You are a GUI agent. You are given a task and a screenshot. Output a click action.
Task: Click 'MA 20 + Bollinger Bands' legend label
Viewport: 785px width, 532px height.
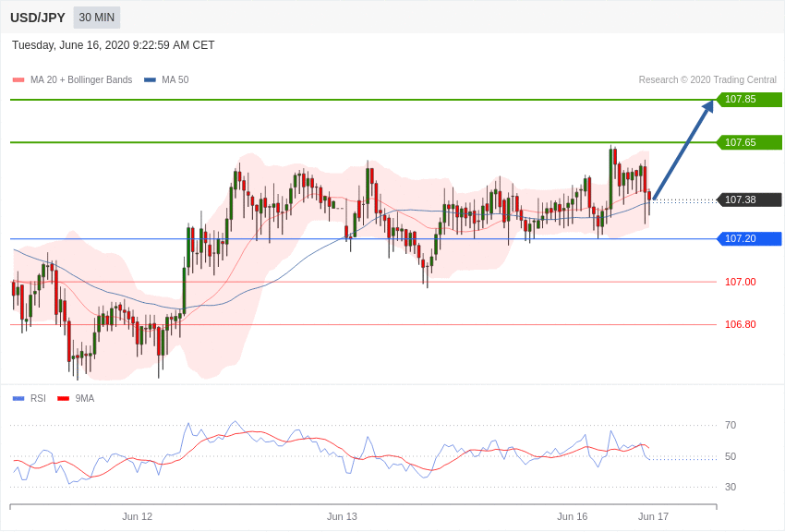pos(81,79)
